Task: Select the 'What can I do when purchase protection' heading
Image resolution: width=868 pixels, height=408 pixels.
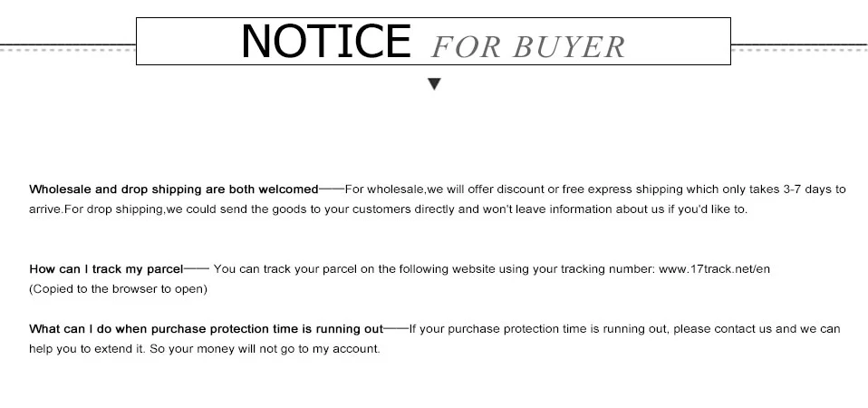Action: point(207,329)
